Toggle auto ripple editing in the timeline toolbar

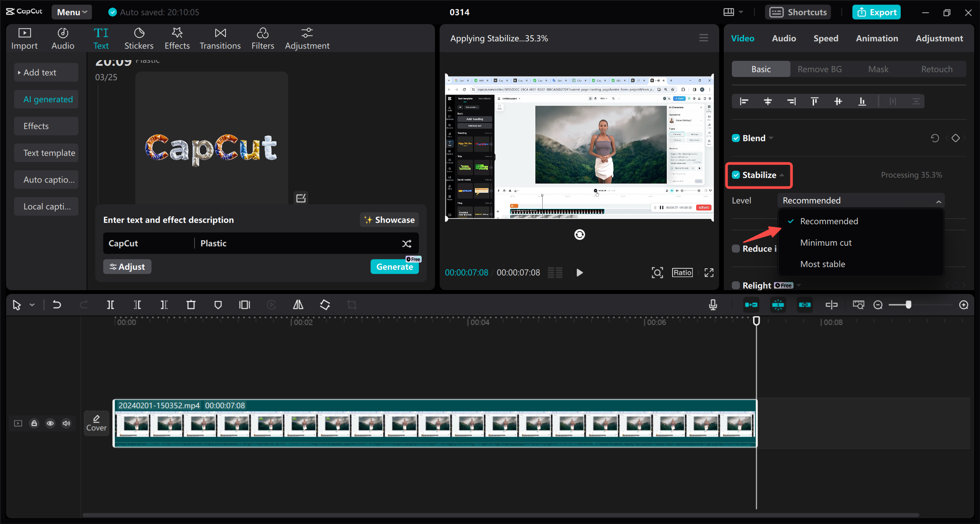pyautogui.click(x=752, y=305)
